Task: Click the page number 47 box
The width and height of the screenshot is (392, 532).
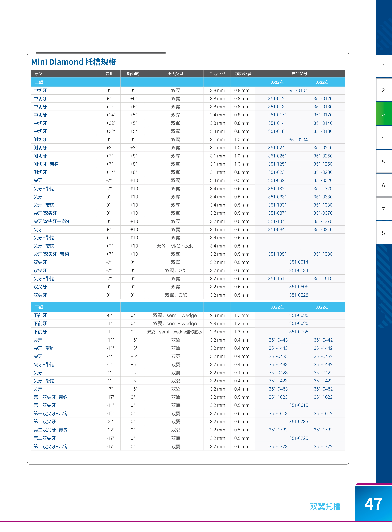Action: pyautogui.click(x=373, y=504)
